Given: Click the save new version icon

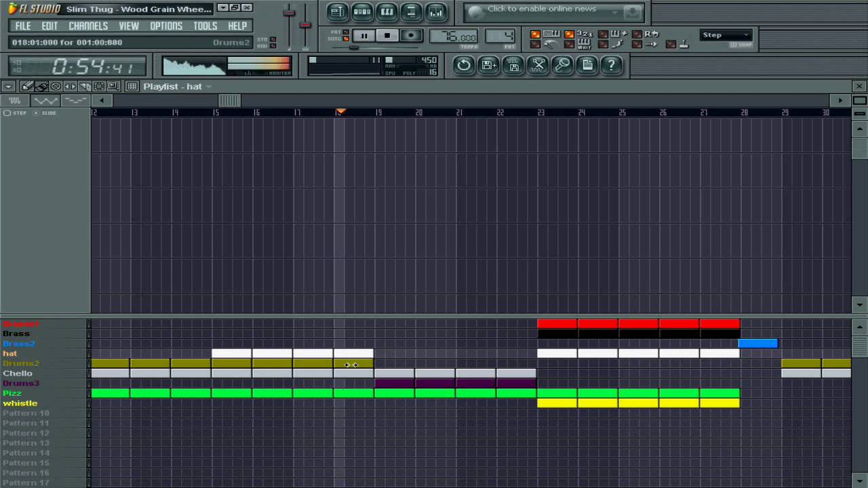Looking at the screenshot, I should pyautogui.click(x=488, y=65).
